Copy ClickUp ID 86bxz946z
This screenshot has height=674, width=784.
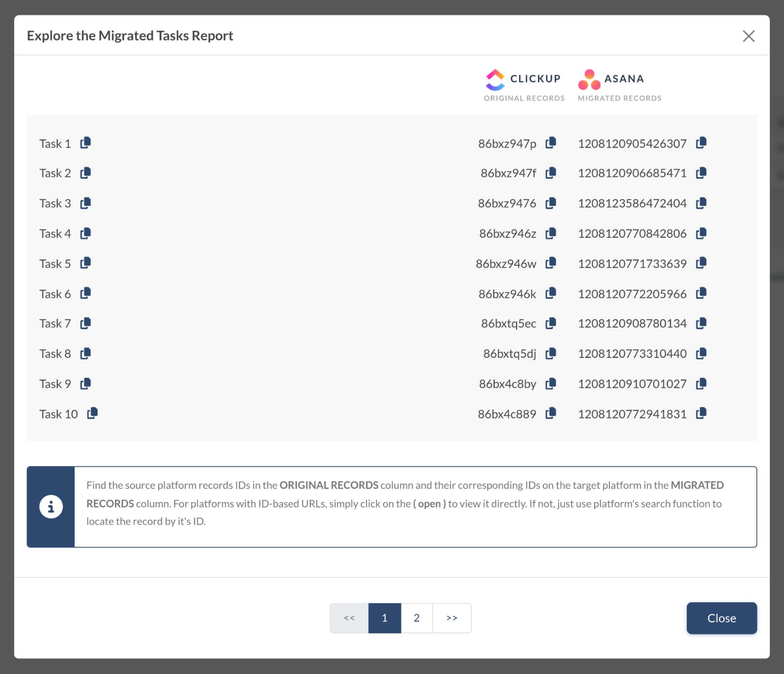click(x=551, y=233)
